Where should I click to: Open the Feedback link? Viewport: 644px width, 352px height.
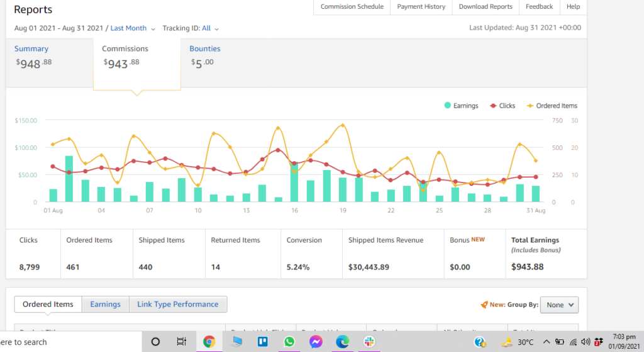coord(539,6)
